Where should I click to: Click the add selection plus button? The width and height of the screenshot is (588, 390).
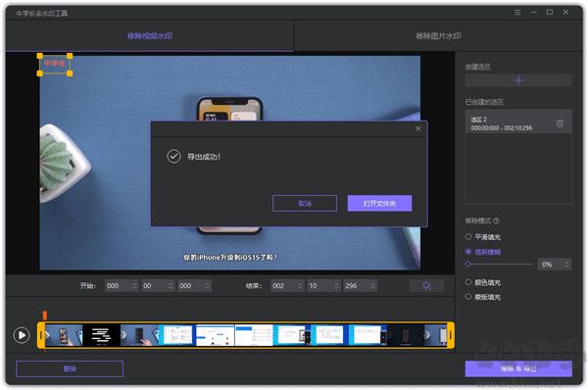pos(518,80)
